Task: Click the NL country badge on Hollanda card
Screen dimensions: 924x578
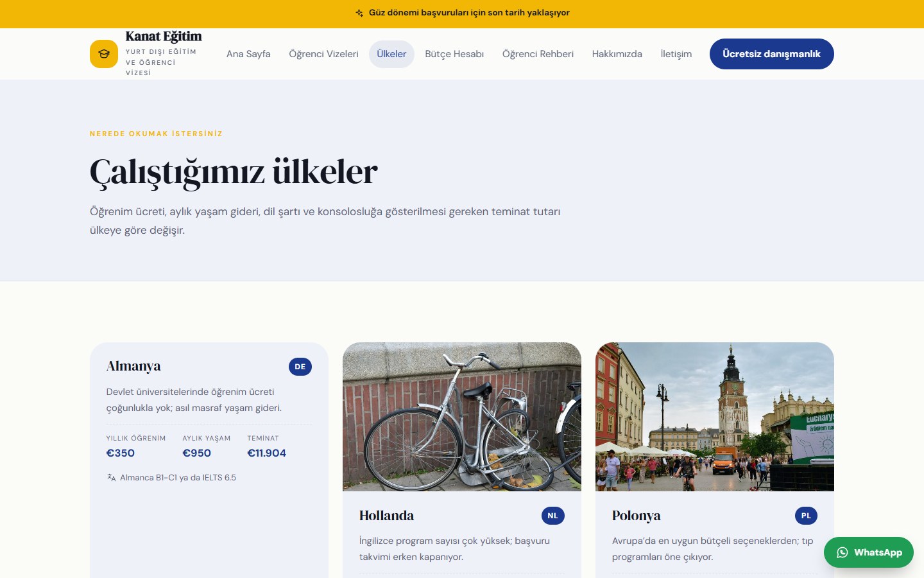Action: 553,516
